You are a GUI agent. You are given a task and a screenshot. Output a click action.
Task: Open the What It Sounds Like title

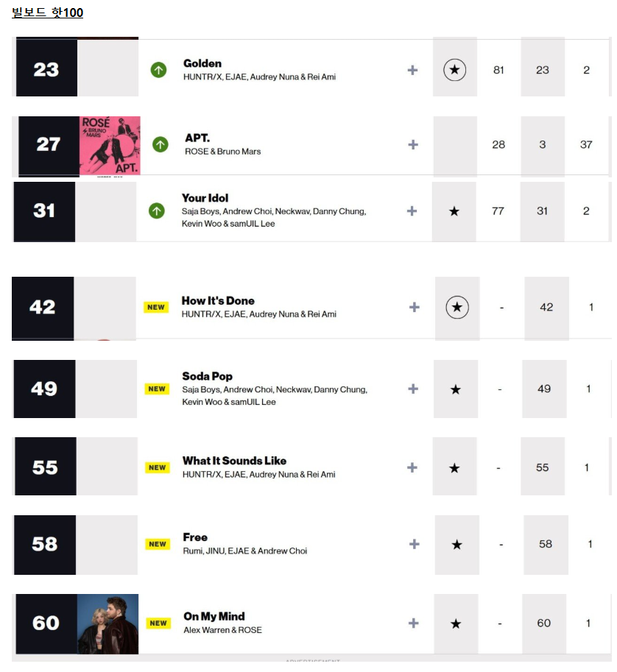(x=234, y=461)
